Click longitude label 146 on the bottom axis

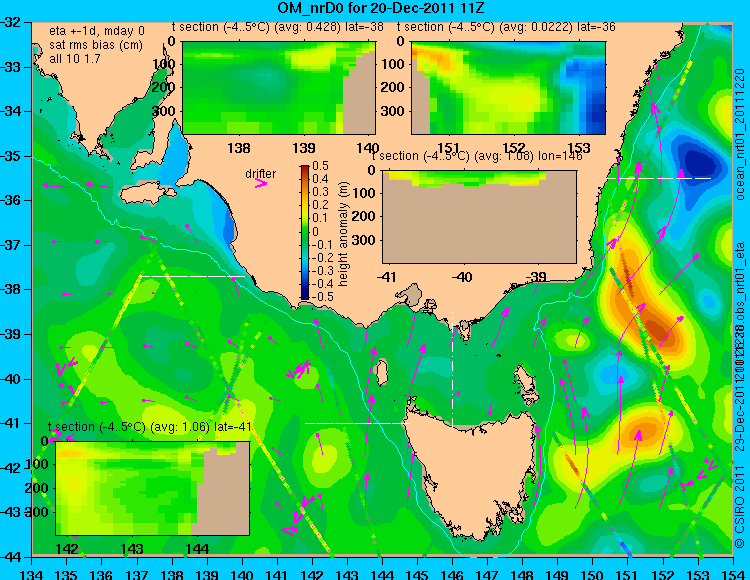(x=452, y=574)
